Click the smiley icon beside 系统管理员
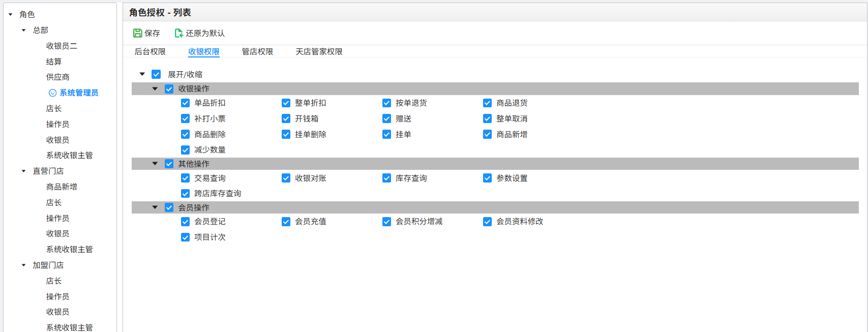This screenshot has width=868, height=332. pos(52,93)
